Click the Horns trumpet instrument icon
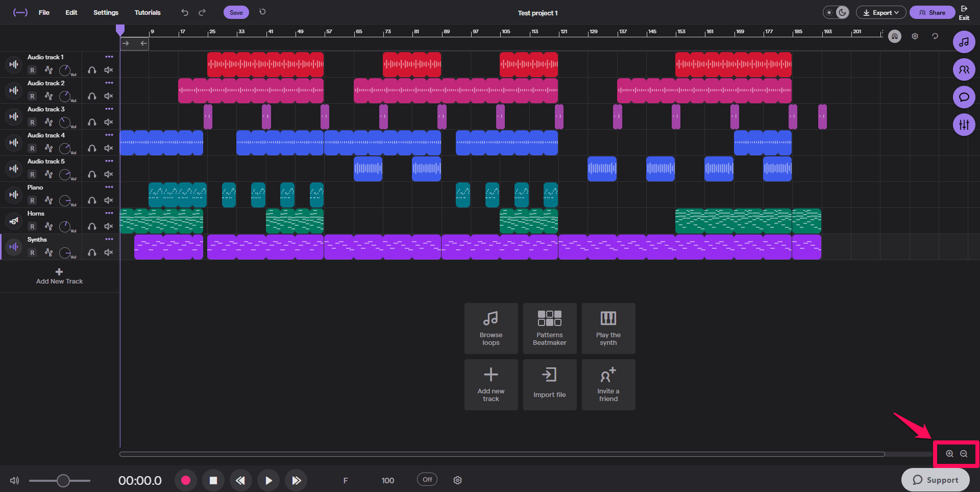The width and height of the screenshot is (980, 492). pyautogui.click(x=14, y=221)
